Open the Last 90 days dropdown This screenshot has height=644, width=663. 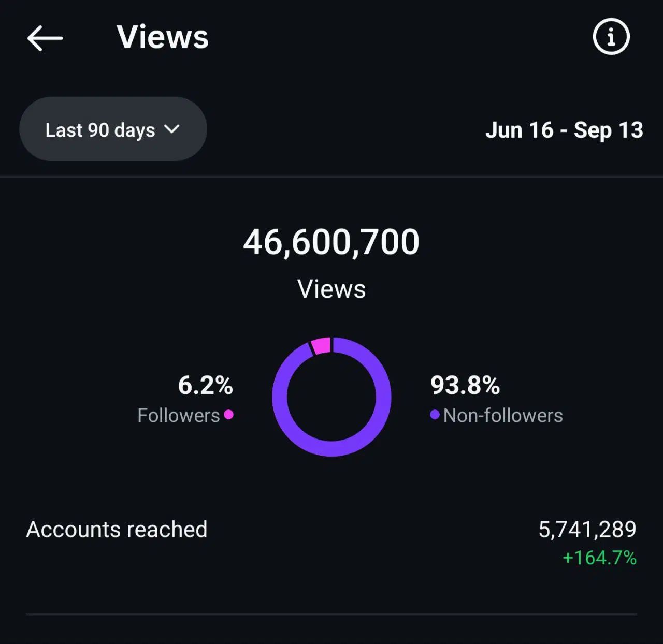pos(113,129)
